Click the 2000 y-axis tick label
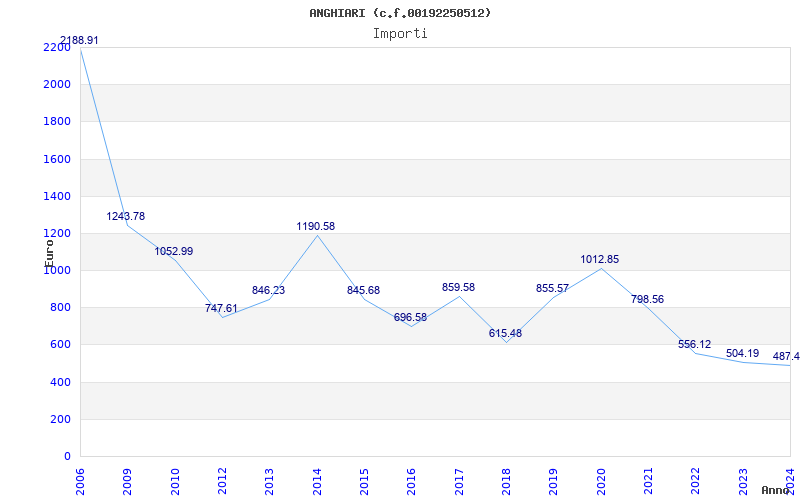This screenshot has width=800, height=500. click(x=57, y=85)
